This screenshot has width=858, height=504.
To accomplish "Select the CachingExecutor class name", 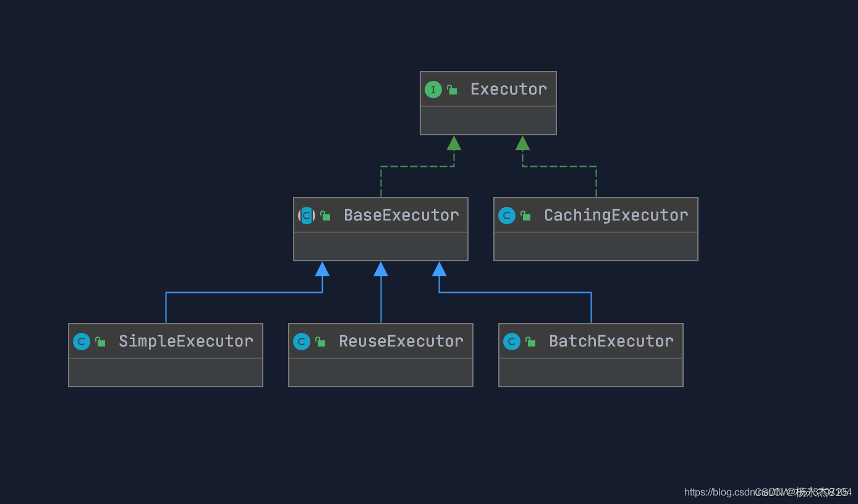I will click(x=616, y=215).
